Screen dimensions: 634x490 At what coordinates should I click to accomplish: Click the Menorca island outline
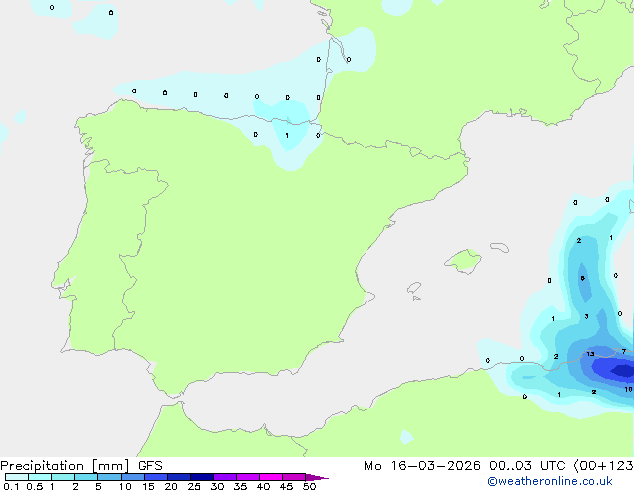pyautogui.click(x=499, y=247)
